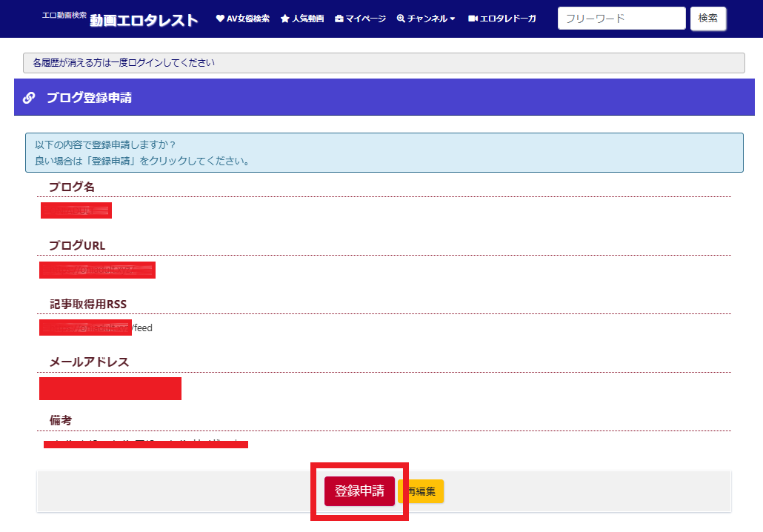Screen dimensions: 763x532
Task: Open the エロタレドーガ menu item
Action: tap(507, 19)
